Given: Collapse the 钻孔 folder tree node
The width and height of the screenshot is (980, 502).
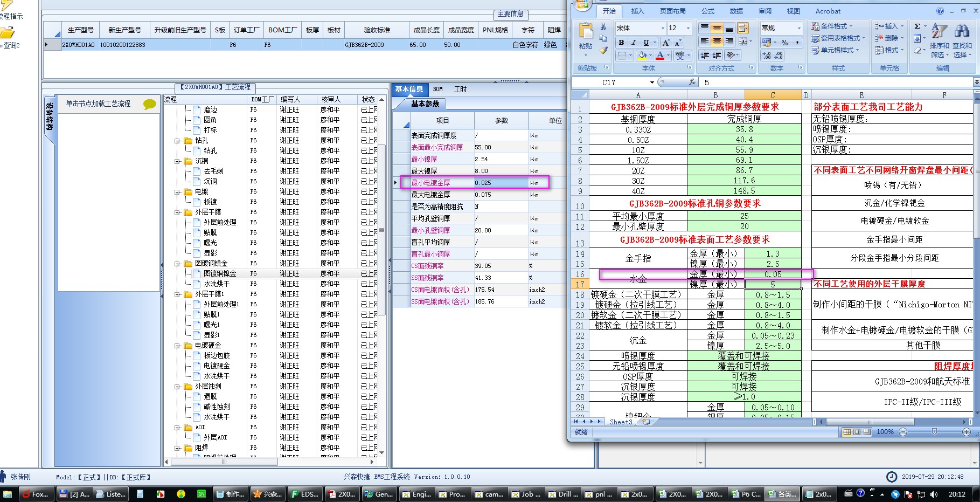Looking at the screenshot, I should [x=177, y=141].
